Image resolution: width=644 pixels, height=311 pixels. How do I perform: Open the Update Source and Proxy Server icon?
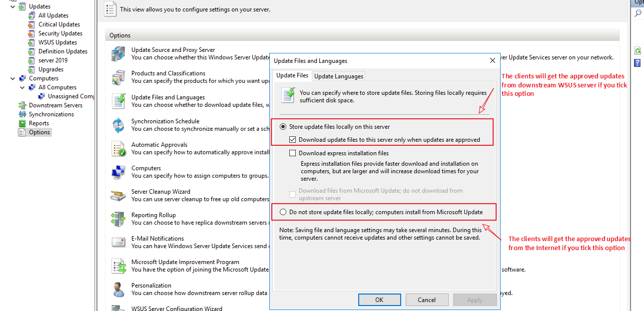click(x=118, y=53)
